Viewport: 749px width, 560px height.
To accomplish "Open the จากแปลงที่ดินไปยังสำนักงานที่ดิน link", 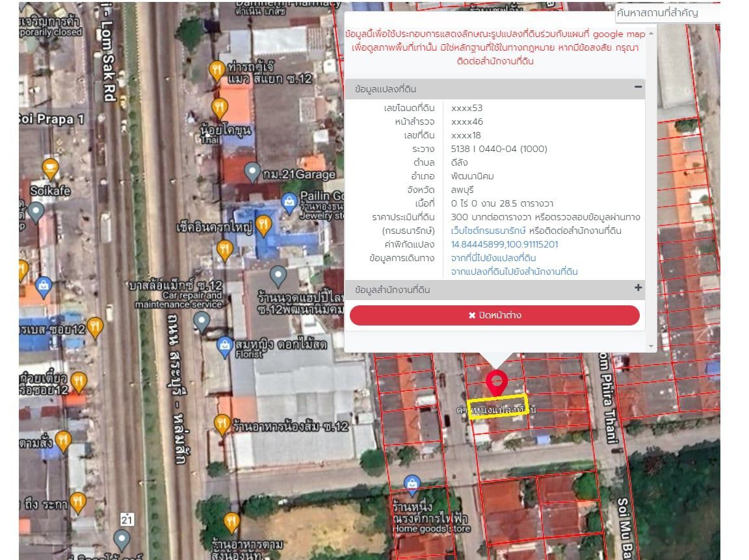I will click(x=514, y=272).
